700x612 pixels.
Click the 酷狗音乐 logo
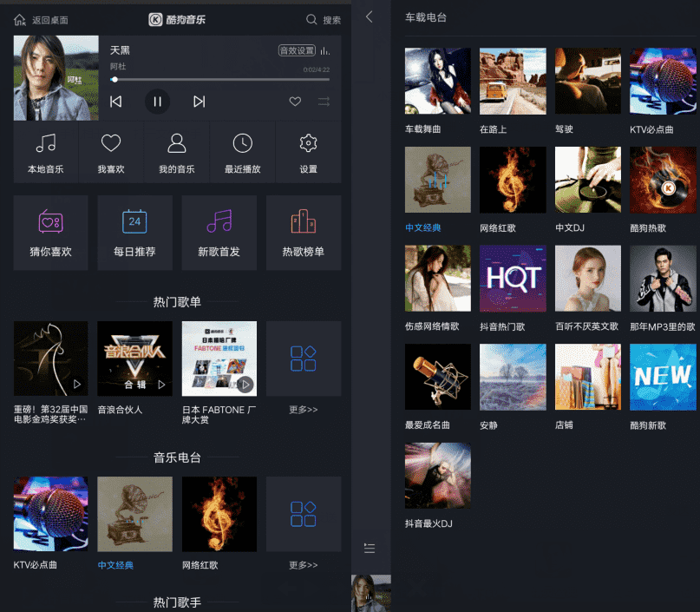[177, 20]
